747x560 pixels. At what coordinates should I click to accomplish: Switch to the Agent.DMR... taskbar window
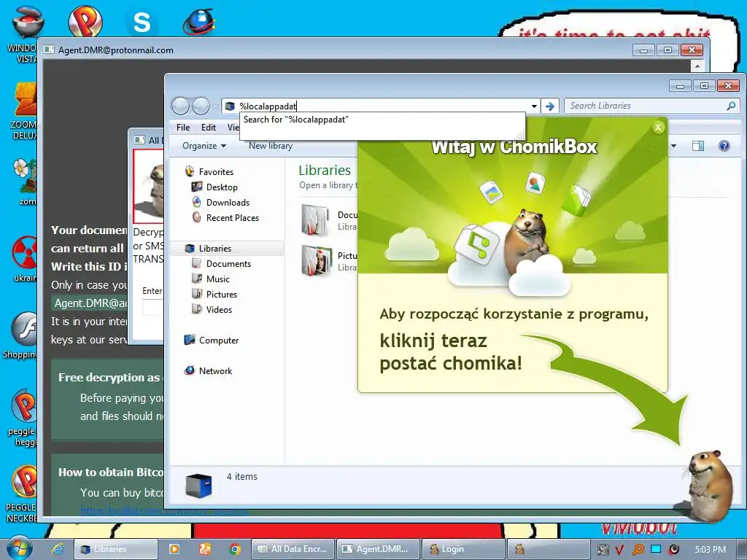pos(378,549)
